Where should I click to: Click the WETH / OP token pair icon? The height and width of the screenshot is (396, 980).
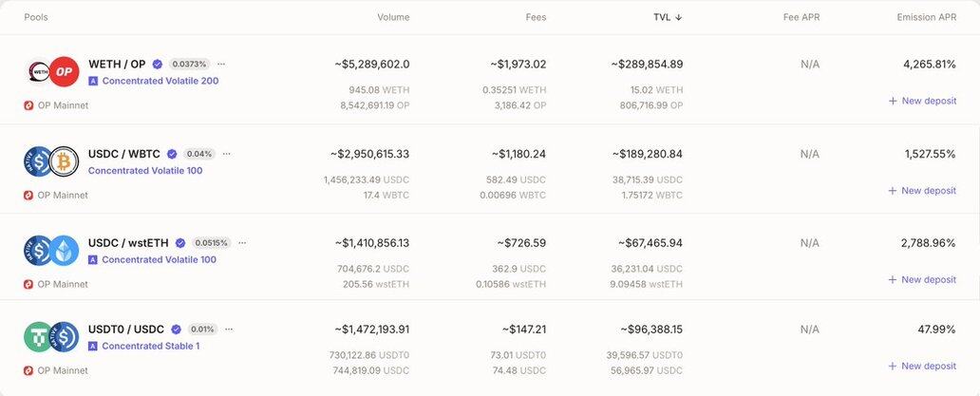pos(51,72)
